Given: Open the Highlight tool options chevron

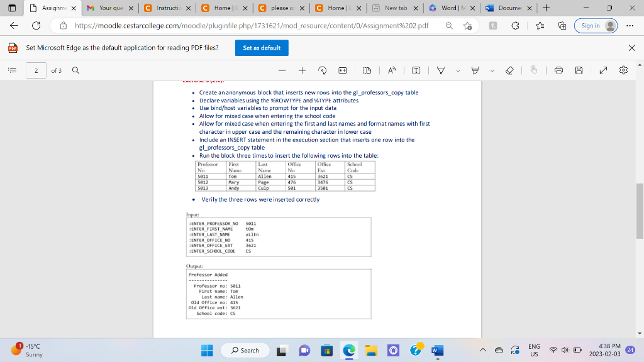Looking at the screenshot, I should pyautogui.click(x=492, y=70).
